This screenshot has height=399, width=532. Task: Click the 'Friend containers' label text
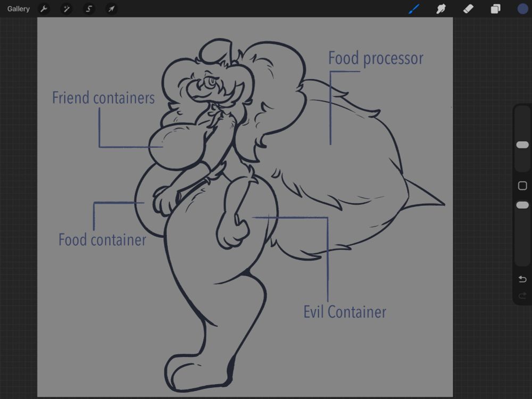104,98
